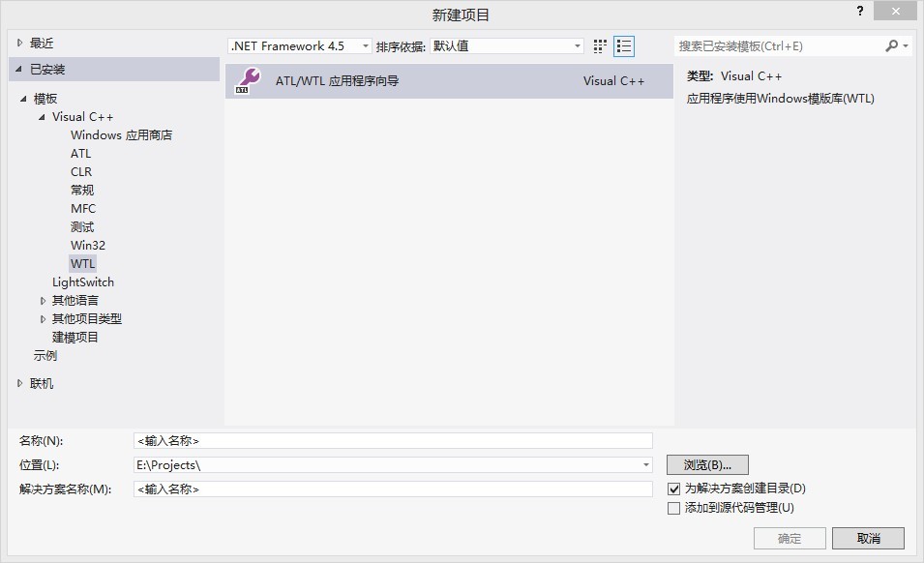This screenshot has width=924, height=563.
Task: Select the Win32 template category
Action: point(88,245)
